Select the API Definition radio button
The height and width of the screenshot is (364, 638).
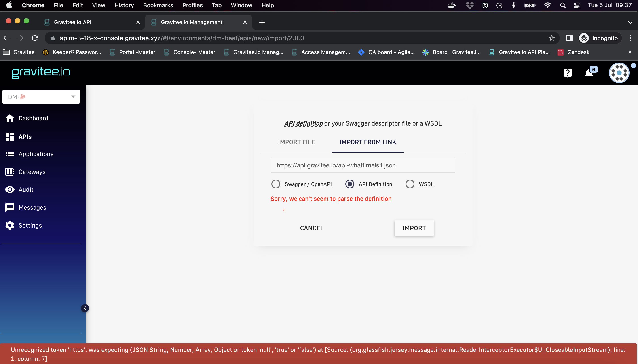click(350, 184)
